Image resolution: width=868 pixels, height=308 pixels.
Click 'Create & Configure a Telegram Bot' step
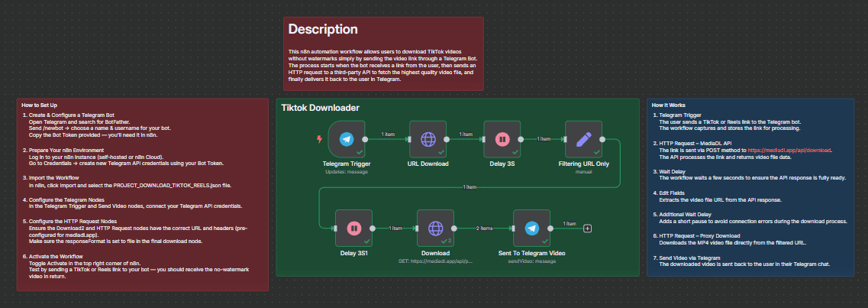tap(71, 115)
